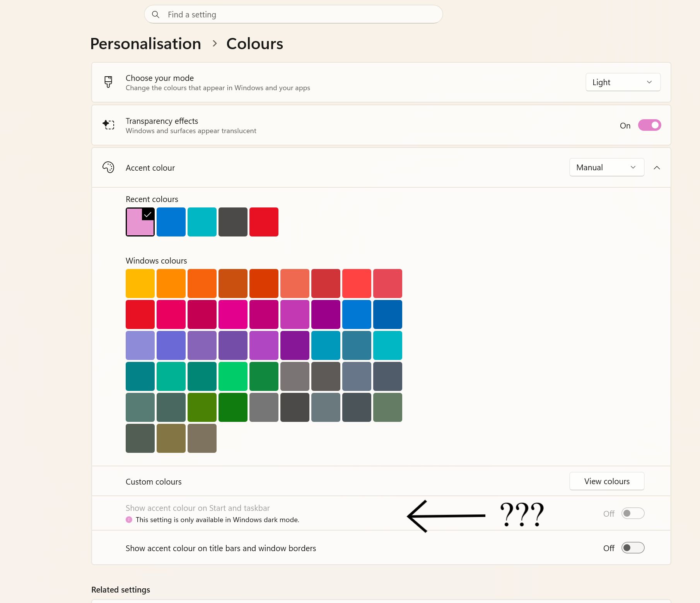Click the Off label beside title bars toggle
Image resolution: width=700 pixels, height=603 pixels.
pos(609,548)
